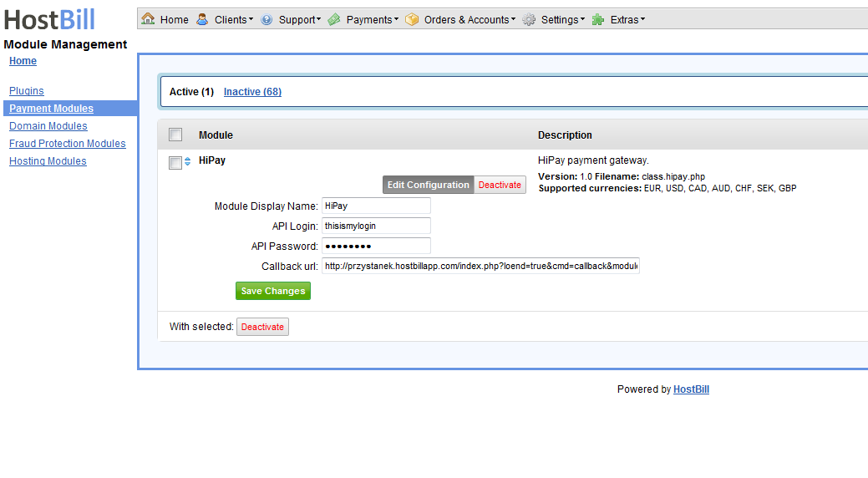Click the HiPay module name
The height and width of the screenshot is (478, 868).
tap(212, 160)
